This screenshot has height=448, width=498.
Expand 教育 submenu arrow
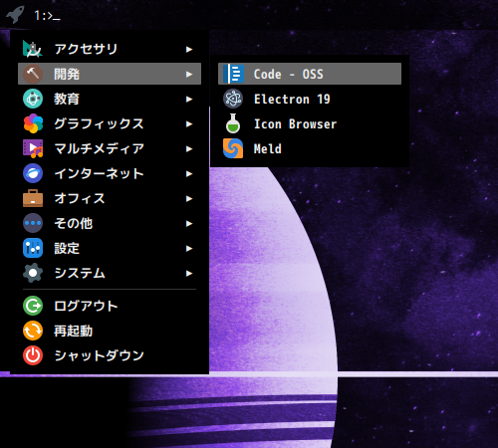tap(189, 99)
